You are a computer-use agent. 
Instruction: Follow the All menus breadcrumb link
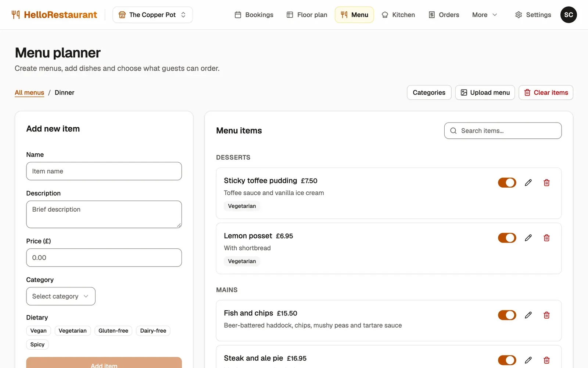click(x=29, y=92)
